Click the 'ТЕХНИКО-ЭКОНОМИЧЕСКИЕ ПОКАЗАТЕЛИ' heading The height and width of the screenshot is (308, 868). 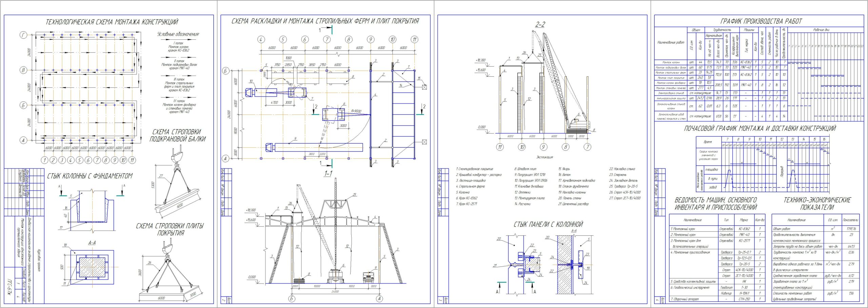(817, 203)
